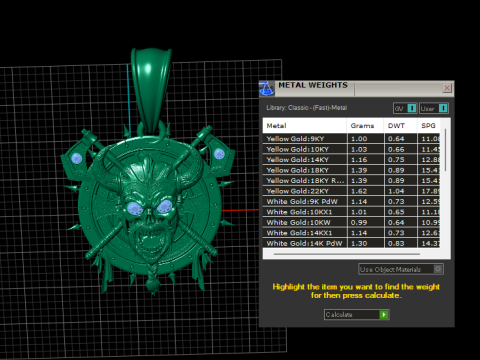Select Yellow Gold:18KY R... row
The image size is (480, 360).
(x=351, y=181)
